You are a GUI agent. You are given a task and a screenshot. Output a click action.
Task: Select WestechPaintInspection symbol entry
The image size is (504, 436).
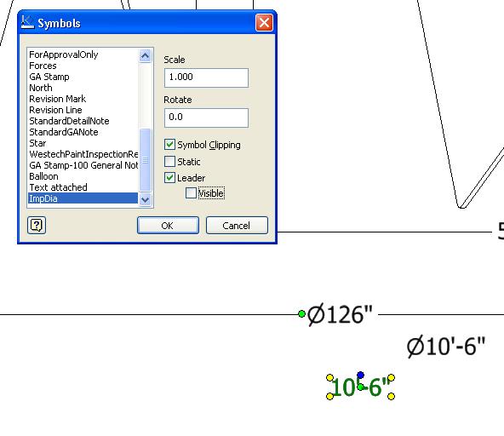(83, 154)
